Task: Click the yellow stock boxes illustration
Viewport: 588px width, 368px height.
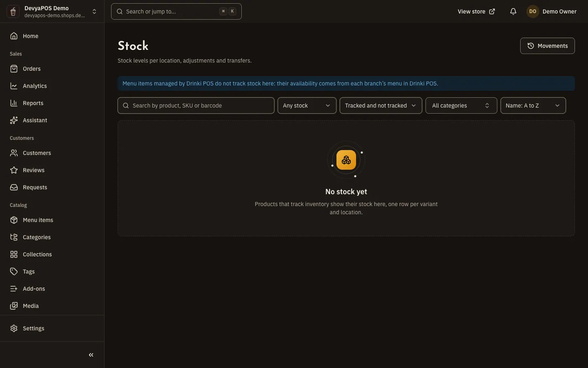Action: tap(346, 160)
